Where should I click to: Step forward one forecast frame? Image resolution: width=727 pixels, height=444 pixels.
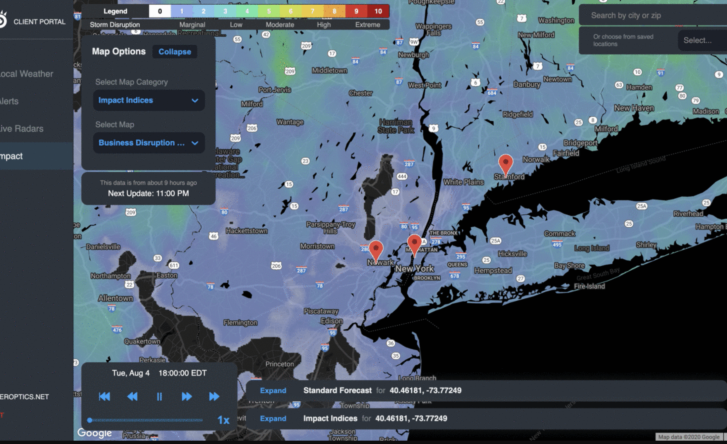pyautogui.click(x=186, y=397)
